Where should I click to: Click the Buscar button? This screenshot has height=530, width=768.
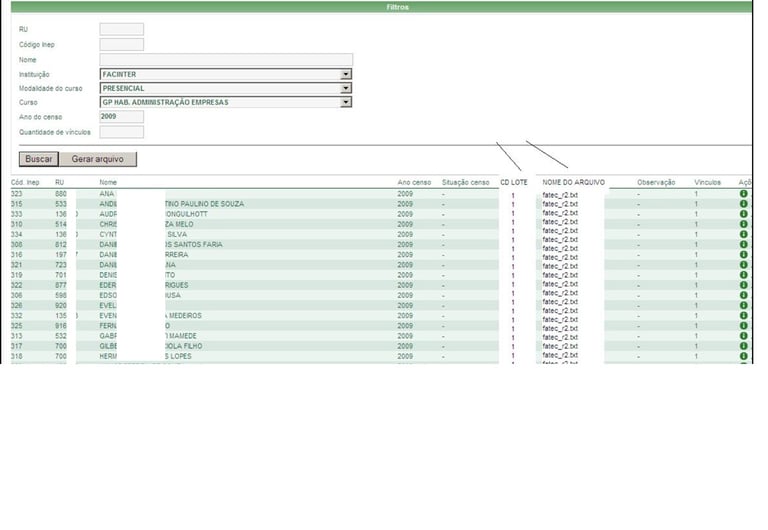pos(39,159)
